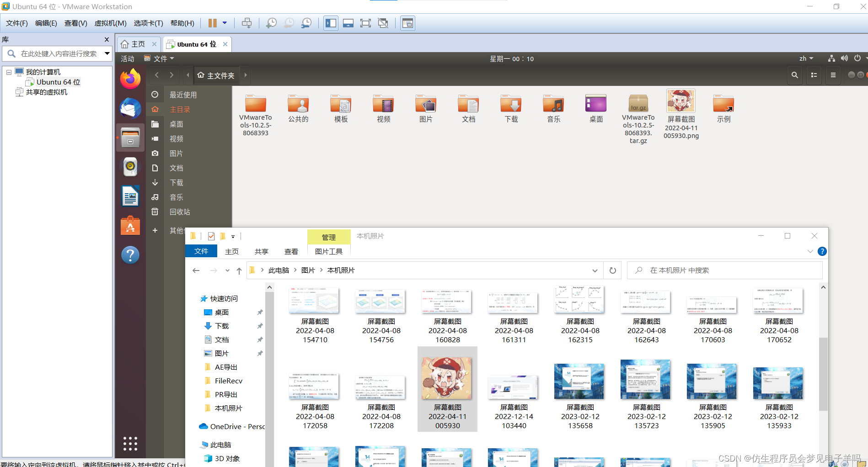Screen dimensions: 868x467
Task: Select 最近使用 in Nautilus sidebar
Action: (x=183, y=95)
